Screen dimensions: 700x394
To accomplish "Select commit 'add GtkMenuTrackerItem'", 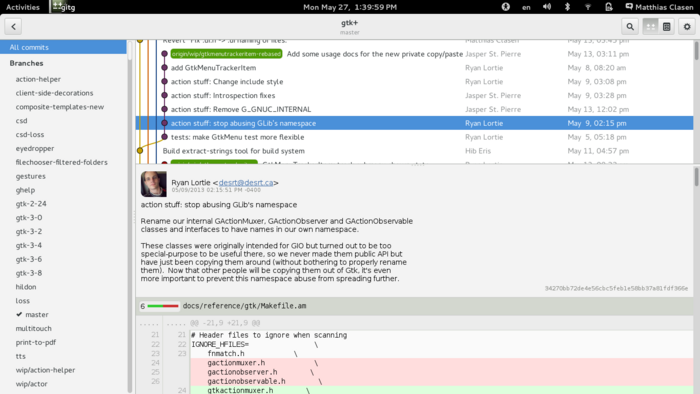I will pyautogui.click(x=213, y=68).
